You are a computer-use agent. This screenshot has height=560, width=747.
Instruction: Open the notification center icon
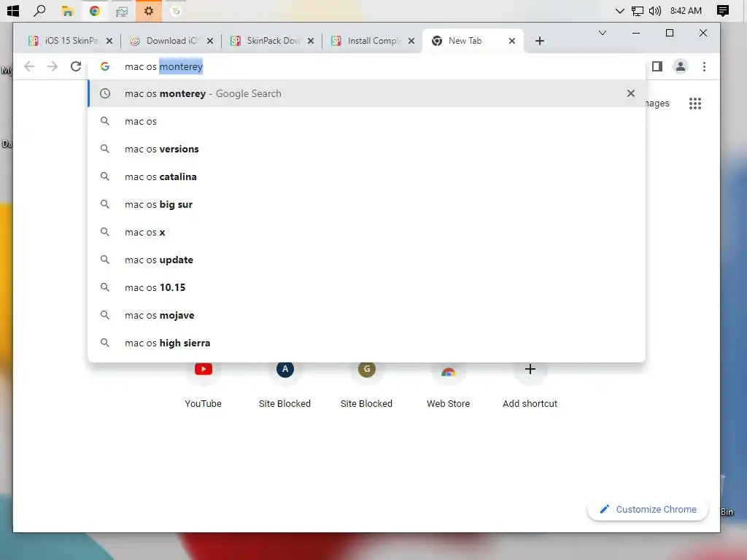tap(723, 10)
